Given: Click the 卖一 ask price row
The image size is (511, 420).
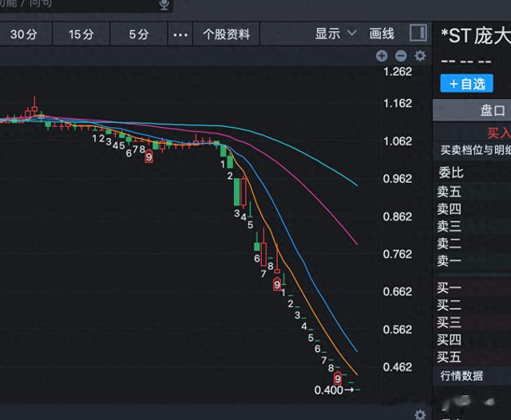Looking at the screenshot, I should (473, 260).
